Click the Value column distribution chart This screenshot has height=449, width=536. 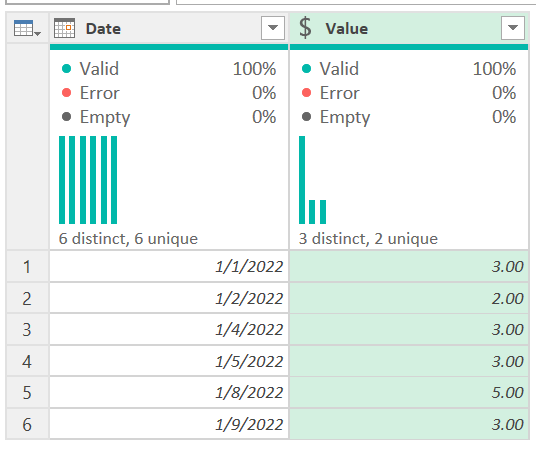click(x=312, y=180)
